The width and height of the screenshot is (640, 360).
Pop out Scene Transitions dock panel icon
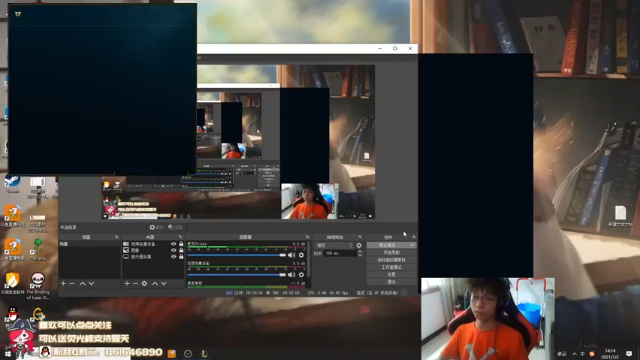click(360, 237)
